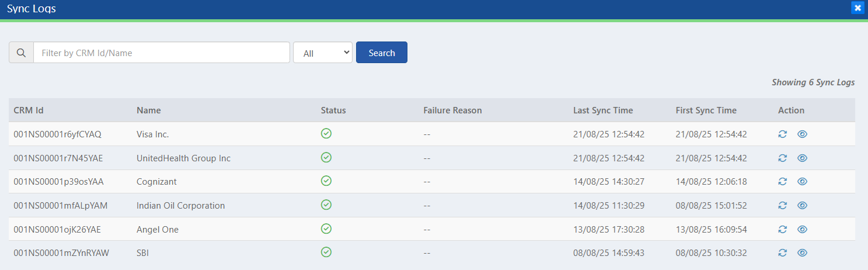
Task: Click the Last Sync Time column header
Action: pos(603,110)
